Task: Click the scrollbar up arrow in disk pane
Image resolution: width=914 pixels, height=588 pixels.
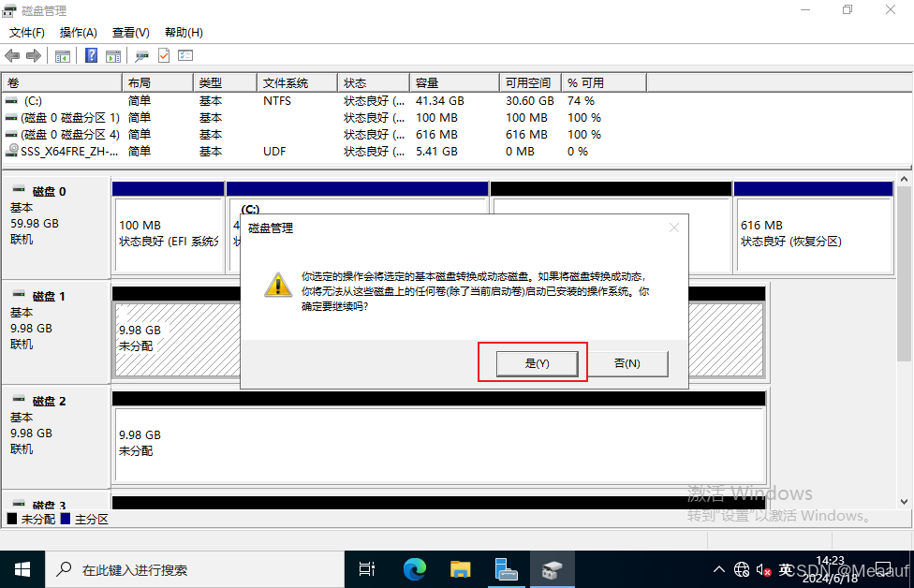Action: pyautogui.click(x=904, y=180)
